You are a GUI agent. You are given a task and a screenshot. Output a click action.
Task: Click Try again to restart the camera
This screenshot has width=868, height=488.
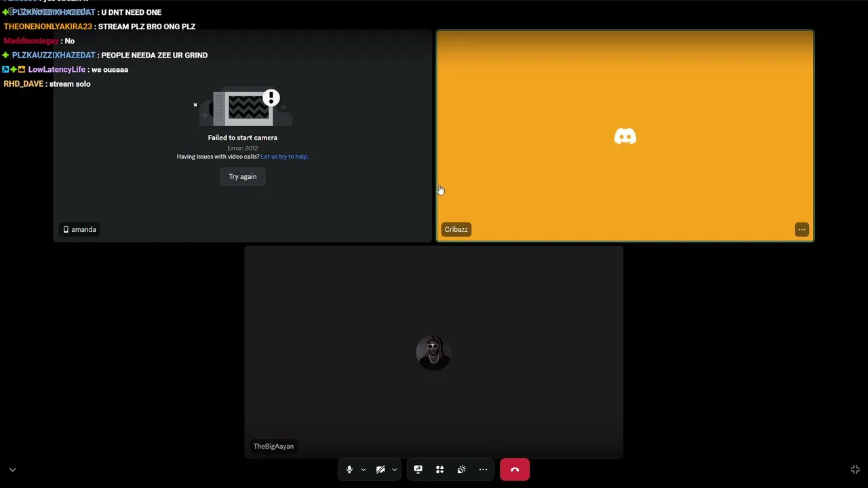click(x=243, y=176)
